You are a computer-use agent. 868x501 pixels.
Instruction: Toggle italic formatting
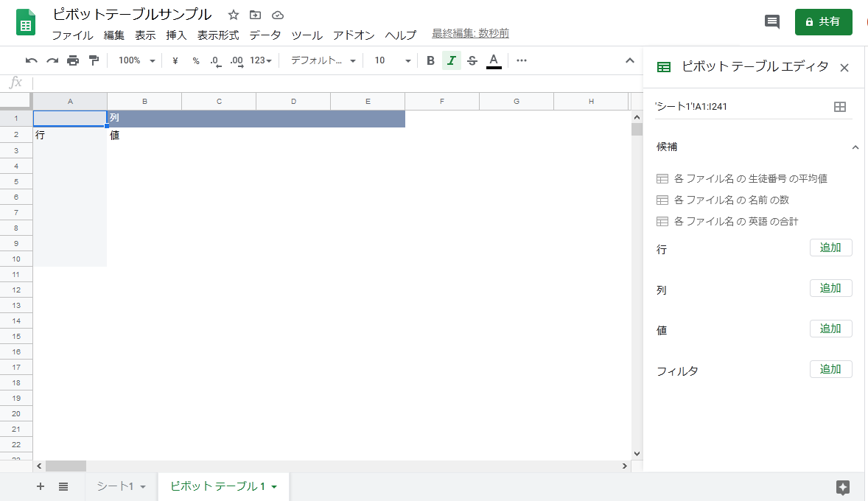(x=452, y=60)
